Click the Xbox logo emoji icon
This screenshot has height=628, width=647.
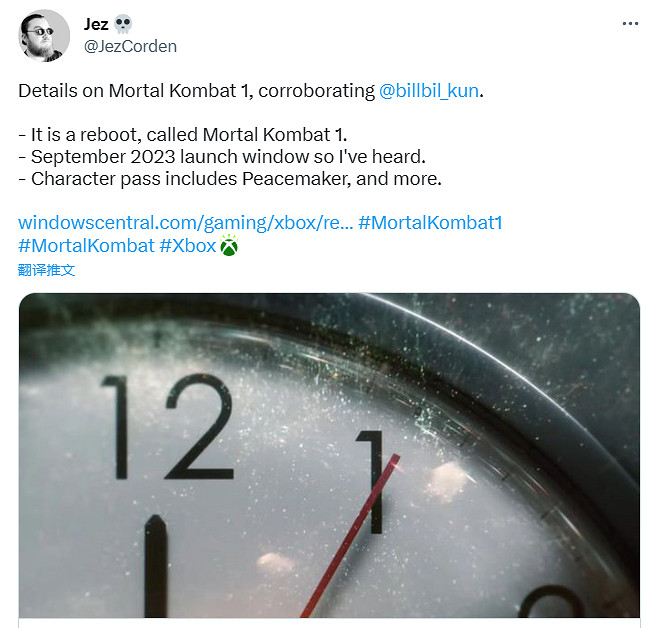(x=229, y=246)
